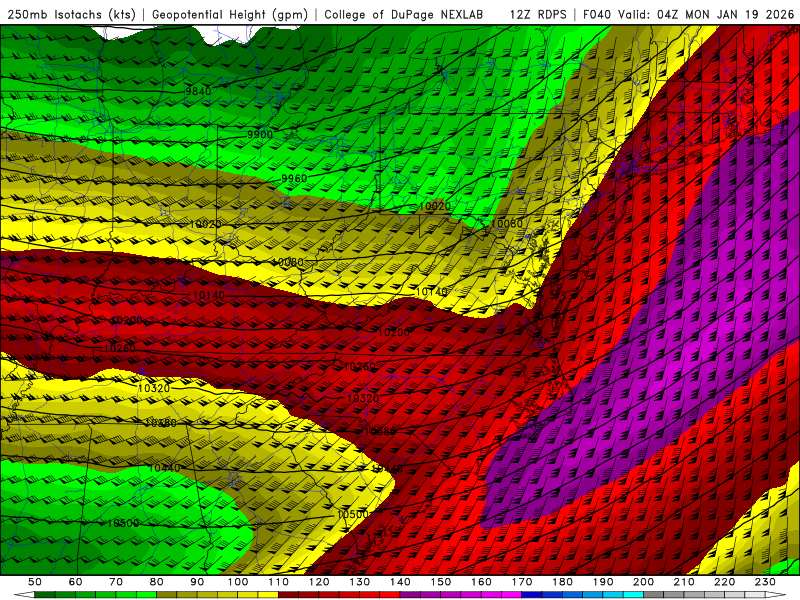Click the 220 value on the color scale
The height and width of the screenshot is (600, 800).
(724, 582)
